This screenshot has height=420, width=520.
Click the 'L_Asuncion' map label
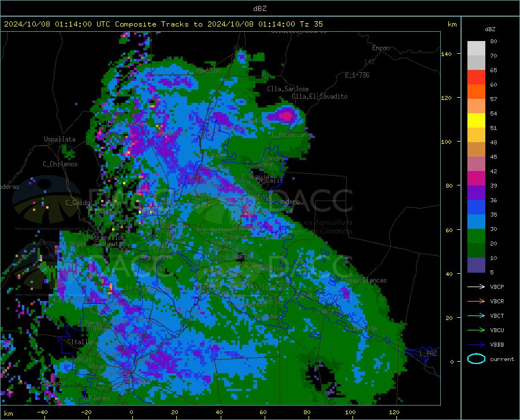(289, 135)
